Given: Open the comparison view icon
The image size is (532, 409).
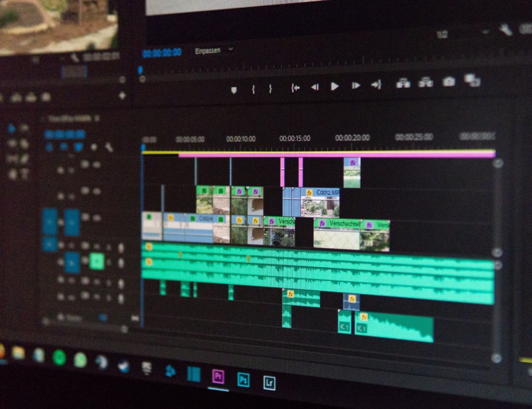Looking at the screenshot, I should [472, 81].
